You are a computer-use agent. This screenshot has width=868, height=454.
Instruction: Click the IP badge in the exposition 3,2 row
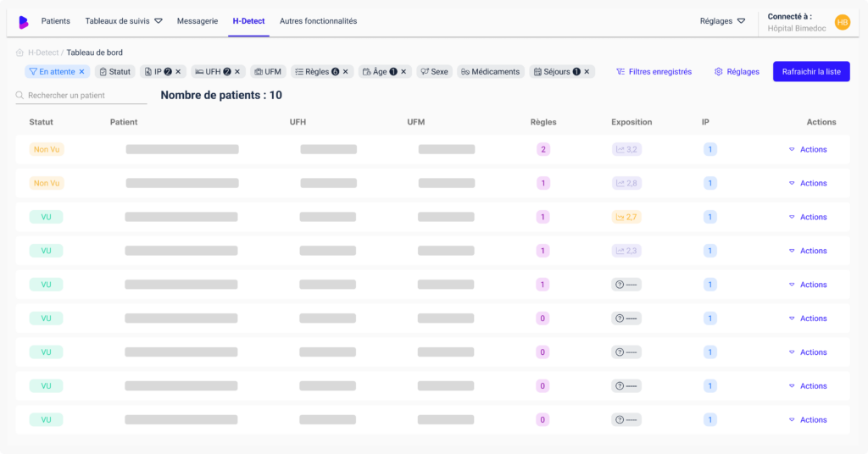[x=710, y=149]
